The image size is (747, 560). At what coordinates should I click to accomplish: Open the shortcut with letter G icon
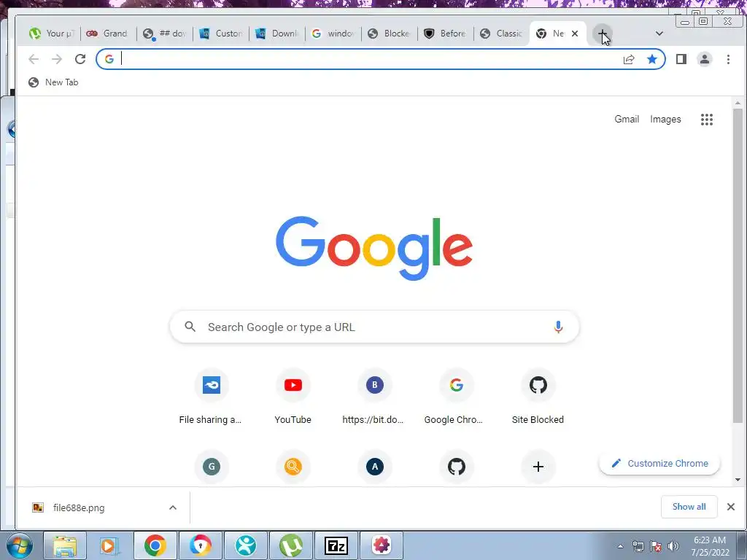click(x=212, y=467)
